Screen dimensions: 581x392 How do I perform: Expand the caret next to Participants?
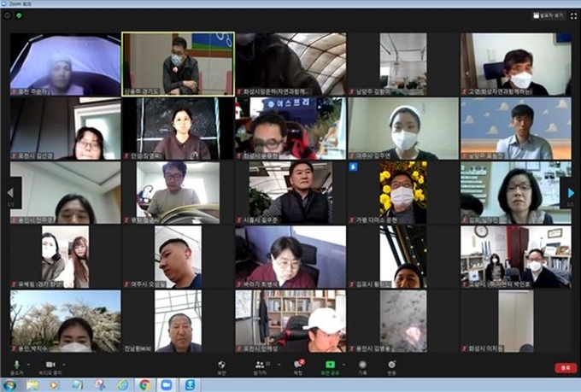[x=279, y=365]
